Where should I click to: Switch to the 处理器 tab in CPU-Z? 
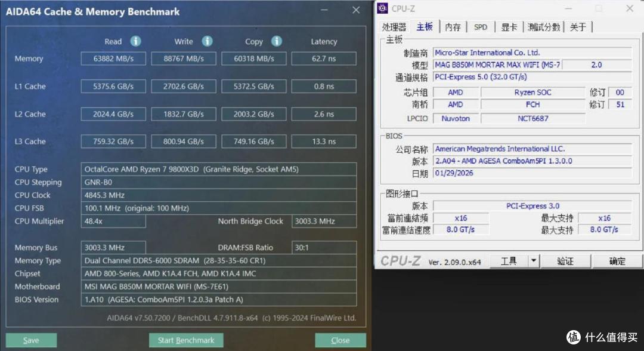coord(394,27)
